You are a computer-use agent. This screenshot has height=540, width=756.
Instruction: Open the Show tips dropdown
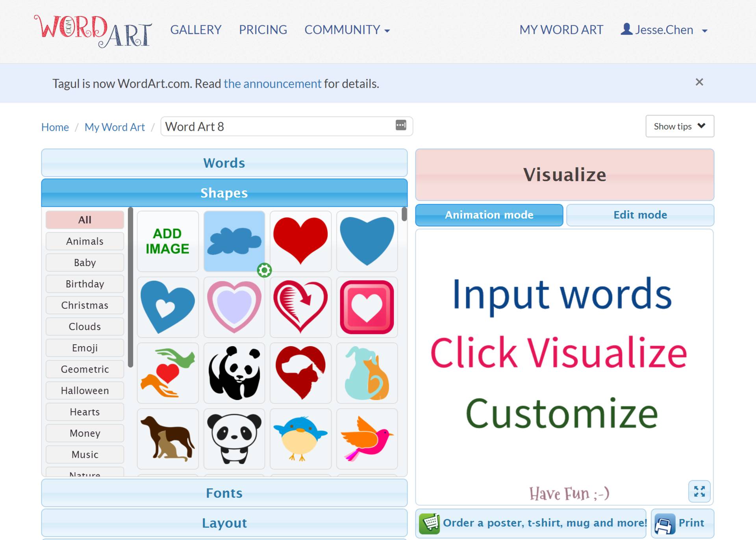click(679, 126)
